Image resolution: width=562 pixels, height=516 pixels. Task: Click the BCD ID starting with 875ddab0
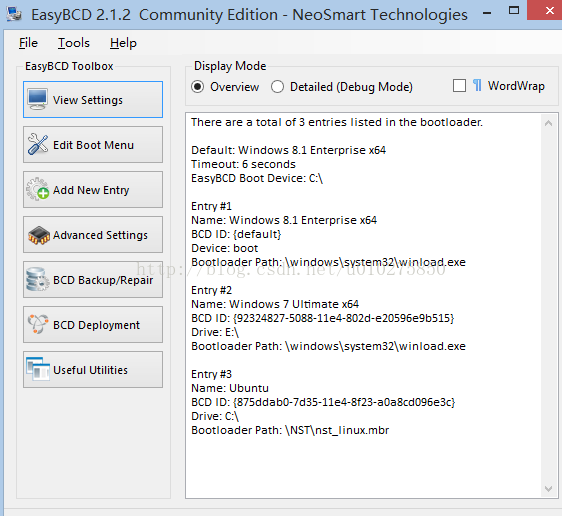(323, 402)
